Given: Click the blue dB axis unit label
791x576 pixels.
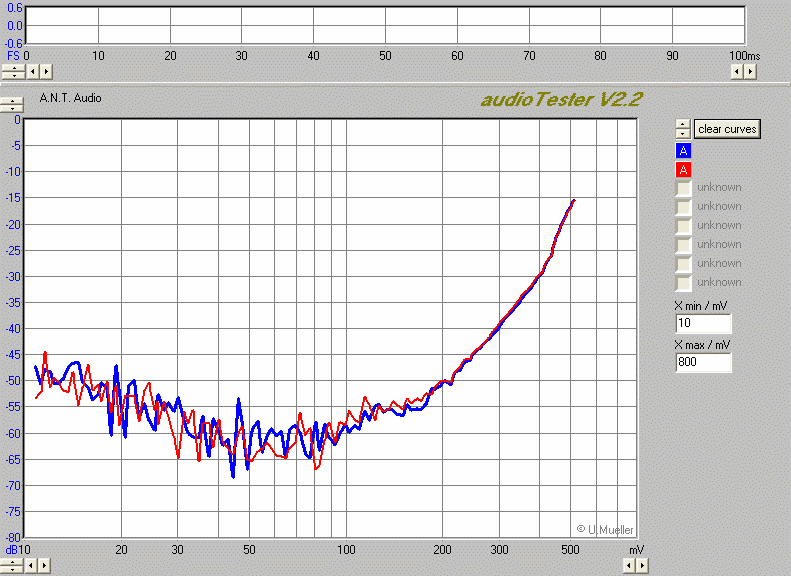Looking at the screenshot, I should point(11,549).
